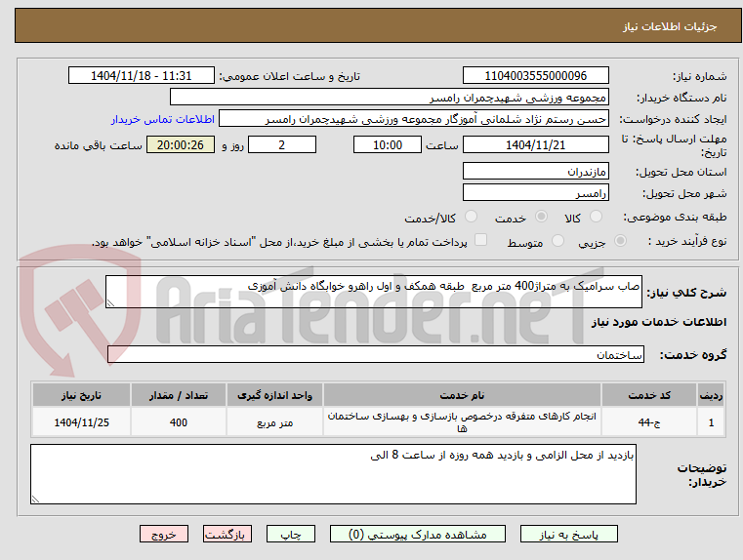Image resolution: width=743 pixels, height=560 pixels.
Task: Click the بازگشت back button
Action: pos(227,534)
